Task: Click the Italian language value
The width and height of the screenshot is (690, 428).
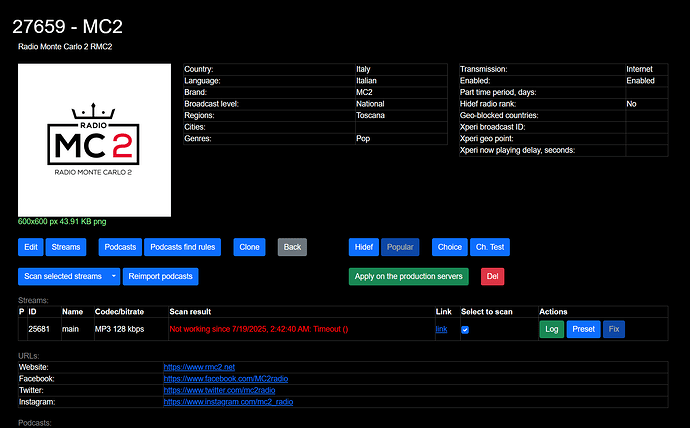Action: click(366, 80)
